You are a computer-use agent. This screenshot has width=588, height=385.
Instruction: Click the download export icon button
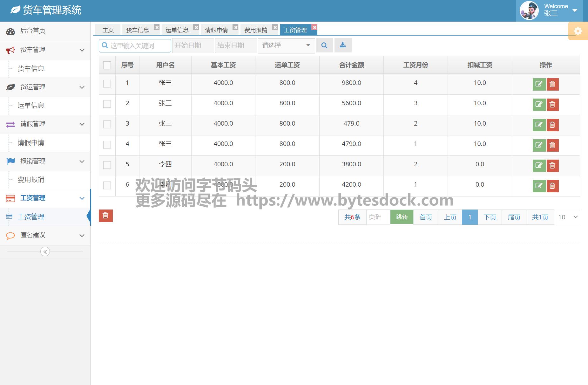pyautogui.click(x=343, y=45)
